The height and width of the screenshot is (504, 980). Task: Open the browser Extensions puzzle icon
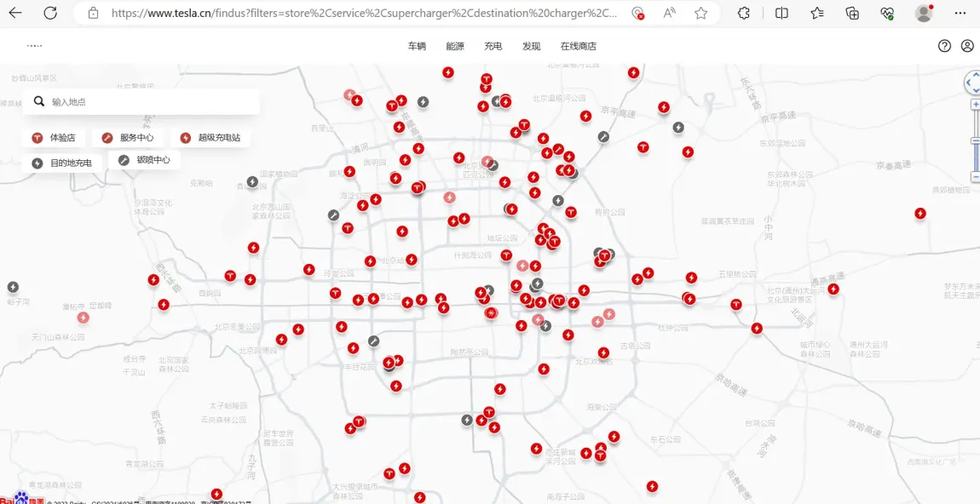[744, 13]
